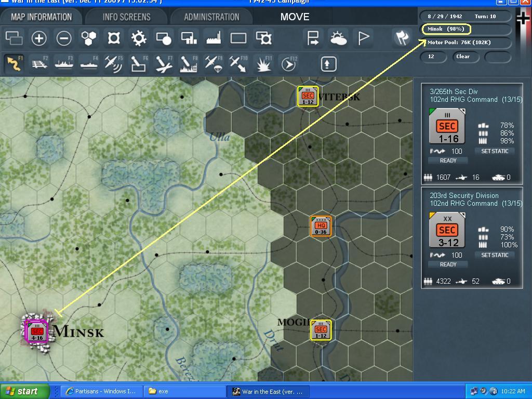Open the INFO SCREENS tab
Image resolution: width=532 pixels, height=399 pixels.
(x=127, y=16)
